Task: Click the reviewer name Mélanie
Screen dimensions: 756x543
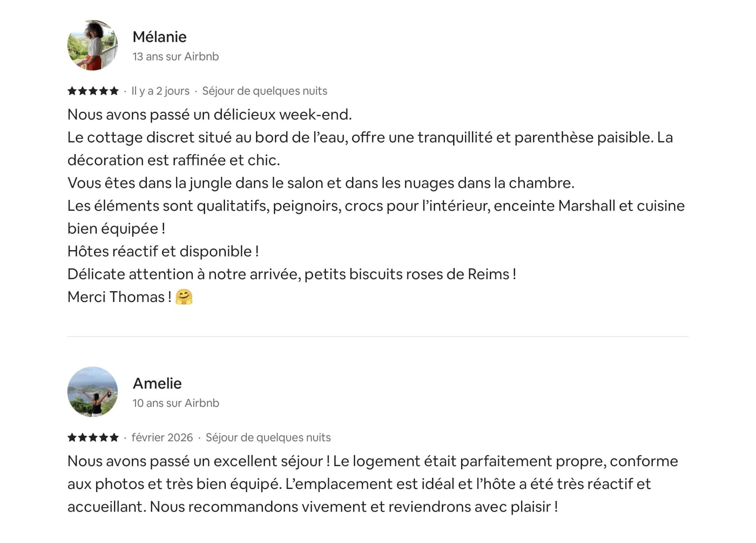Action: click(x=160, y=37)
